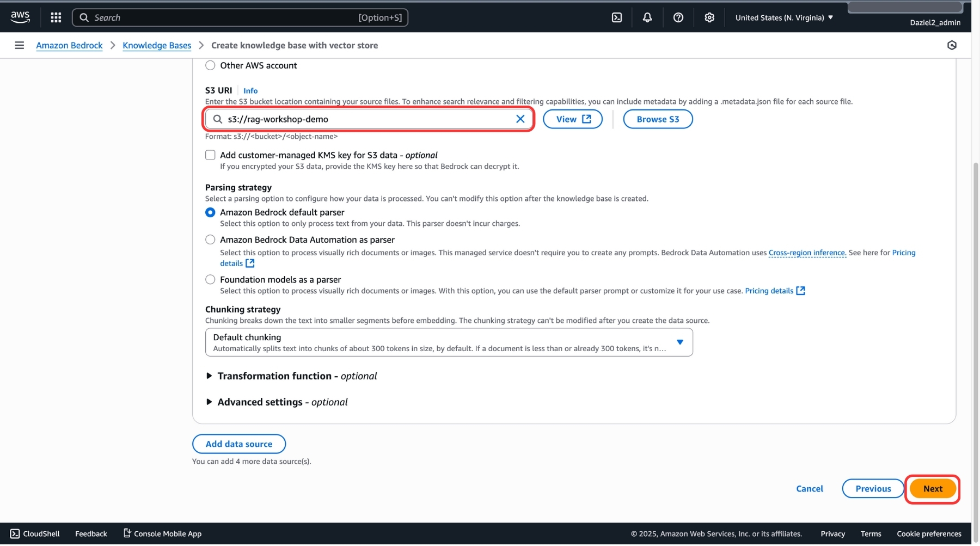The image size is (980, 546).
Task: Click the AWS logo home icon
Action: click(20, 17)
